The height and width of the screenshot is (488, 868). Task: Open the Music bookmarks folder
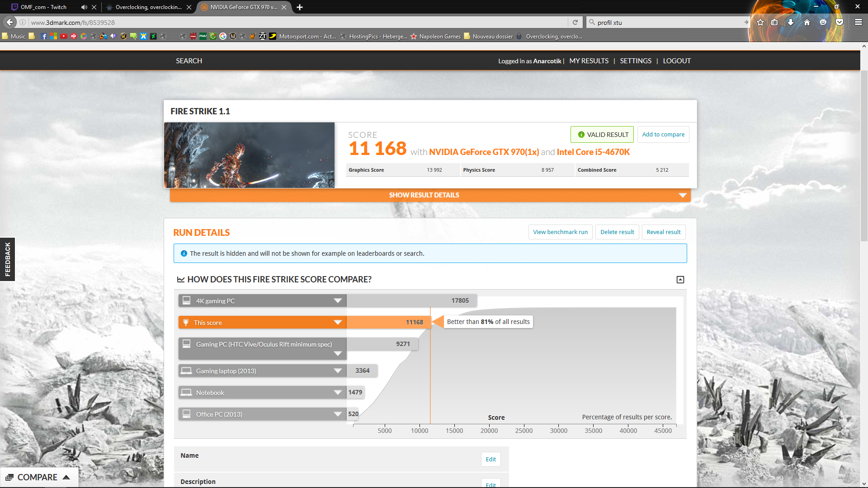tap(14, 36)
